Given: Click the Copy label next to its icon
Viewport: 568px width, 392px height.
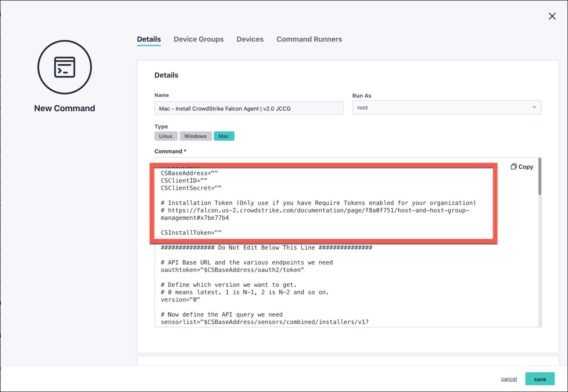Looking at the screenshot, I should point(525,167).
